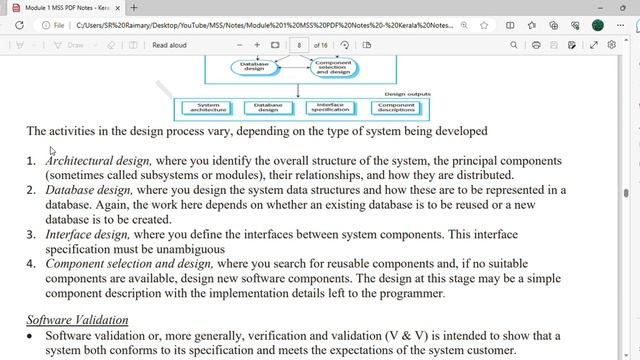Enter full screen view
Screen dimensions: 640x360
click(594, 45)
